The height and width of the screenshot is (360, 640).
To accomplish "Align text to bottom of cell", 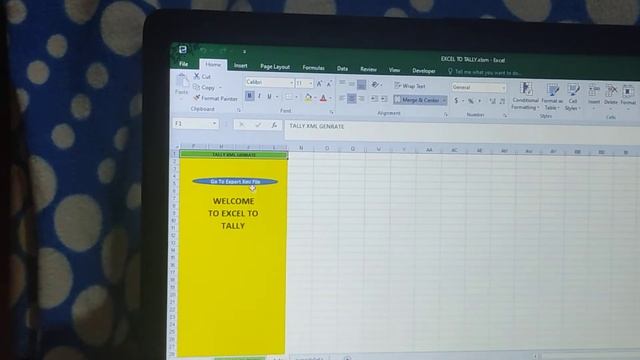I will tap(361, 84).
